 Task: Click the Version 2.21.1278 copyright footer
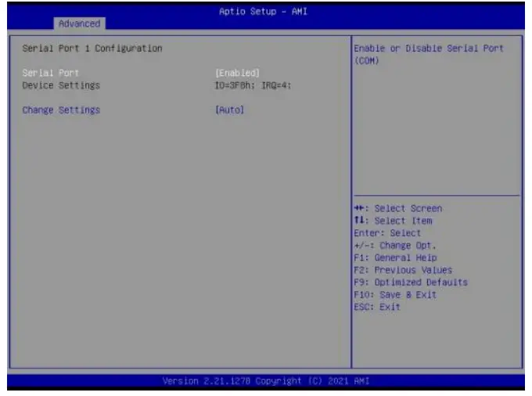266,380
